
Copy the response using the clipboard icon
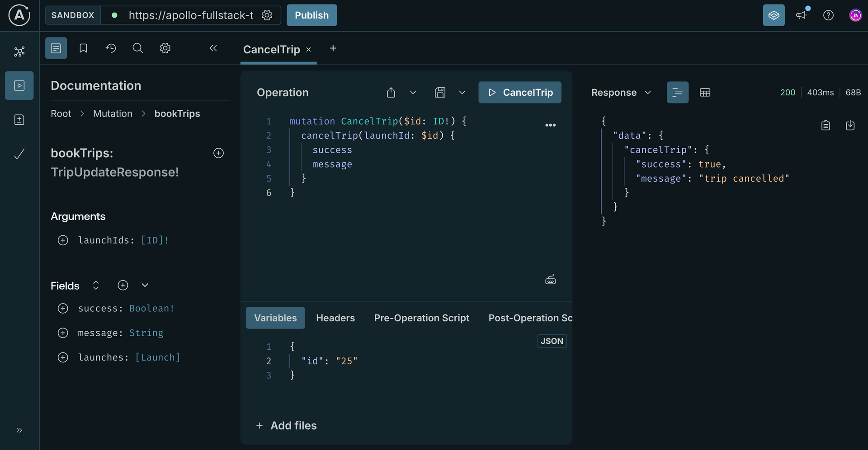[826, 125]
